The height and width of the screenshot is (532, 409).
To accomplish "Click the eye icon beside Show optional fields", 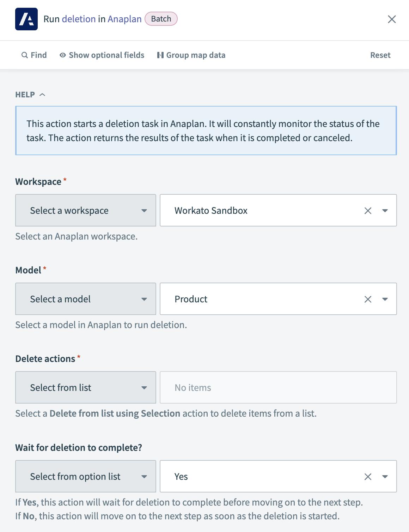I will (63, 55).
